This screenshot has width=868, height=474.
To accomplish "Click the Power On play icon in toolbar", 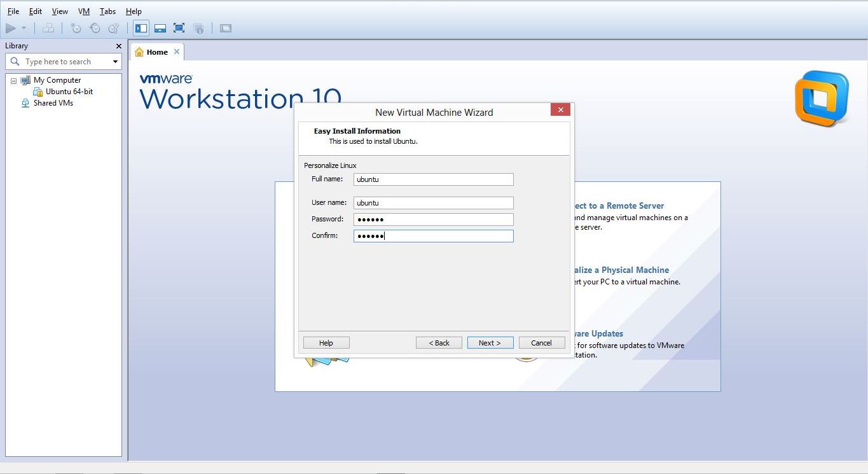I will [x=11, y=28].
